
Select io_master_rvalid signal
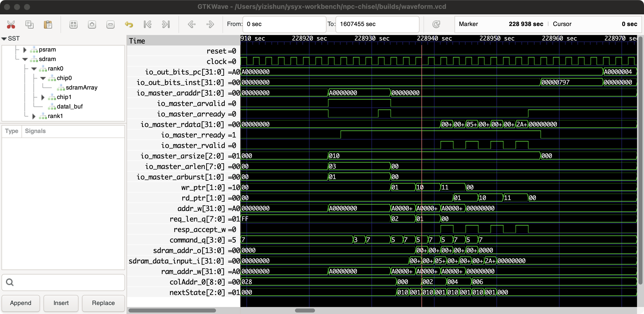click(x=183, y=145)
